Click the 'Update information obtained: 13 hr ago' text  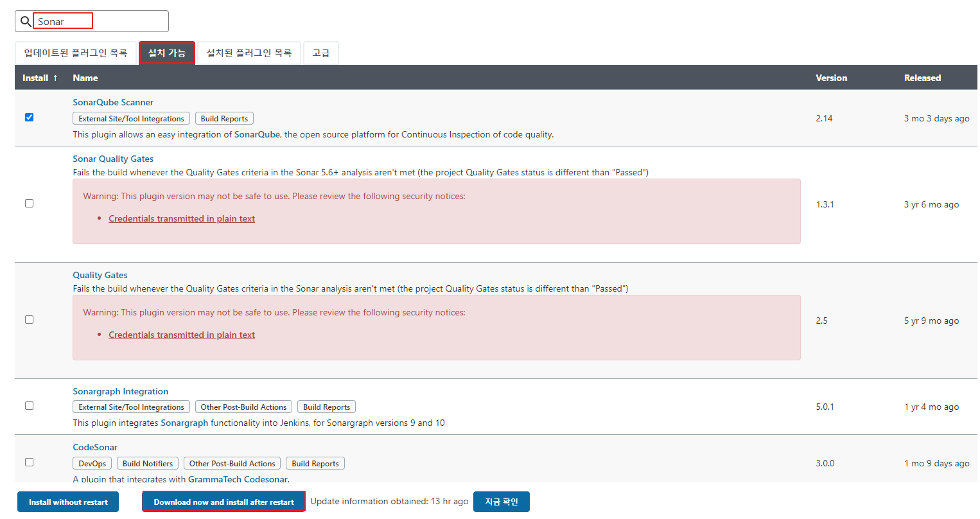[x=389, y=501]
